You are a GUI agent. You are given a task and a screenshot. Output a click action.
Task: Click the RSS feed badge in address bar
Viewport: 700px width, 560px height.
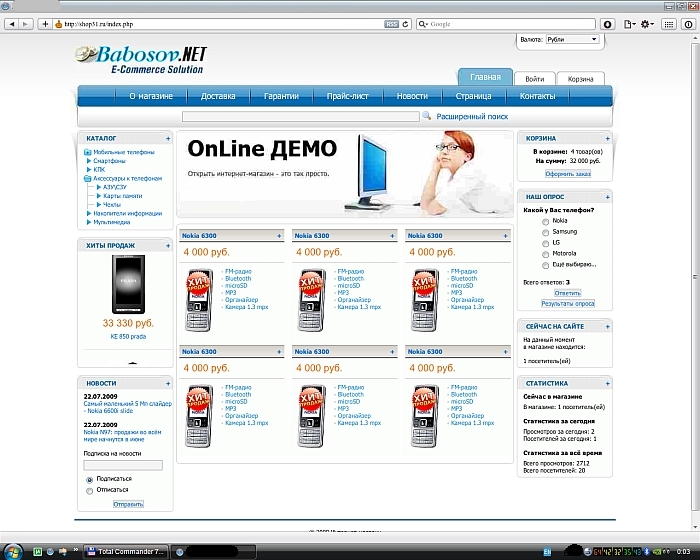click(392, 24)
